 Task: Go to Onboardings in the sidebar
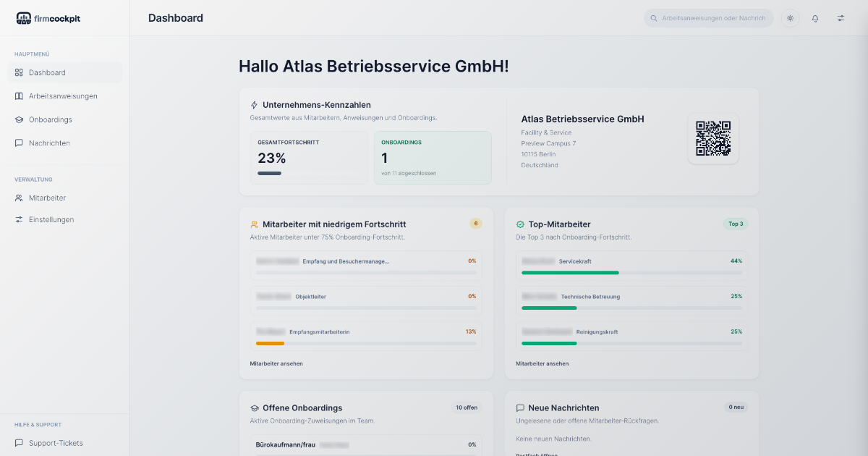click(50, 119)
